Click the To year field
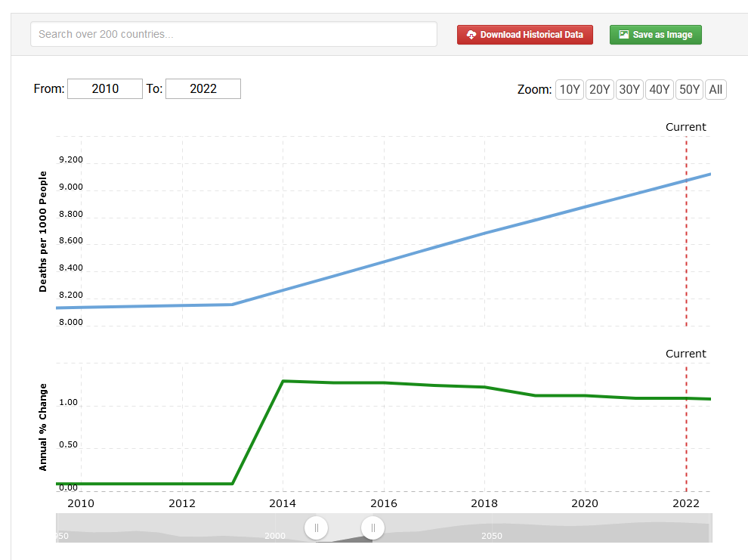The height and width of the screenshot is (560, 748). 203,88
